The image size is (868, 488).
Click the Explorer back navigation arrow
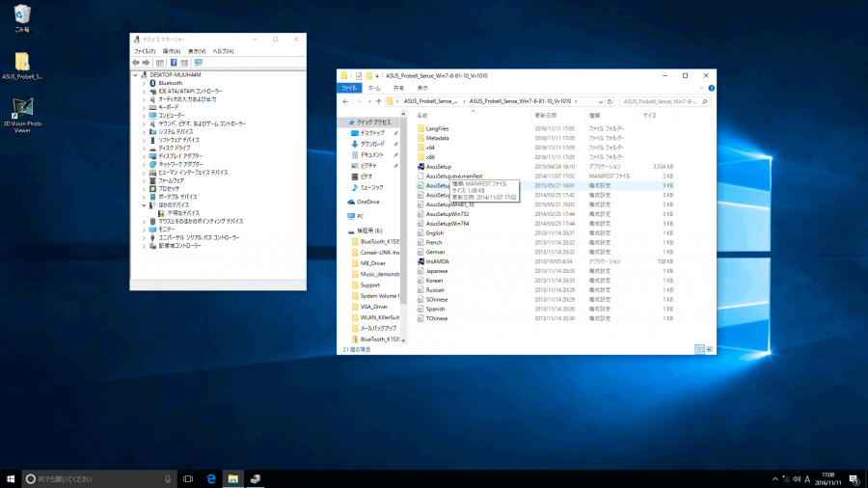point(345,101)
